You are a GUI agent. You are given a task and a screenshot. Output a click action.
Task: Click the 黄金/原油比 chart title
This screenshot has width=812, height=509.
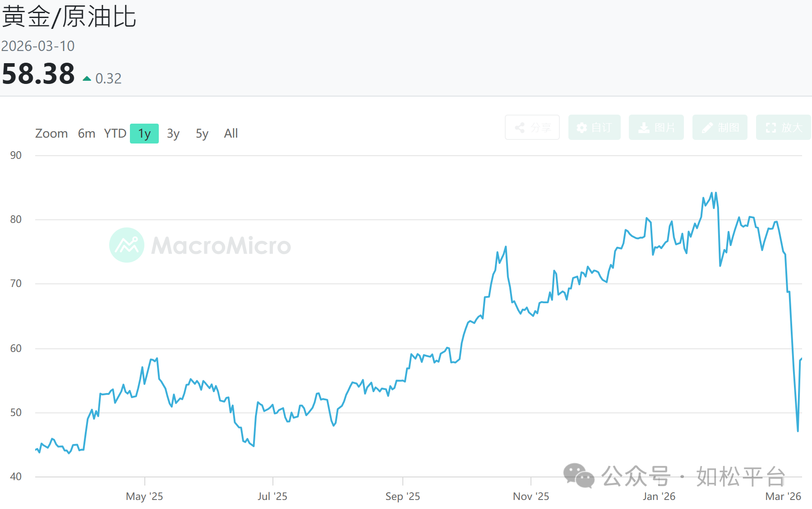[69, 17]
